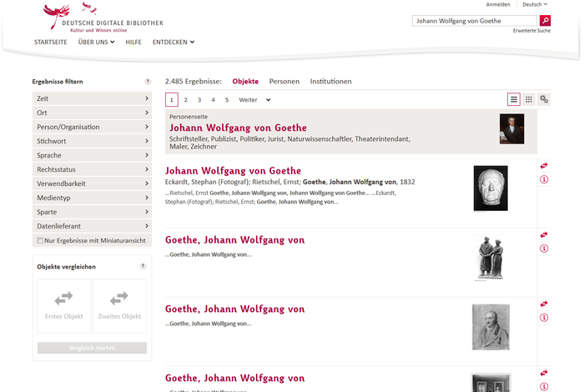This screenshot has width=584, height=392.
Task: Open the Deutsch language dropdown
Action: [535, 4]
